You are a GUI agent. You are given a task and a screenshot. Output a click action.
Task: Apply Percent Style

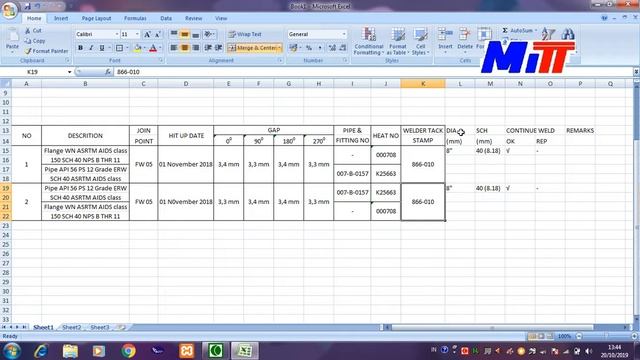point(309,48)
